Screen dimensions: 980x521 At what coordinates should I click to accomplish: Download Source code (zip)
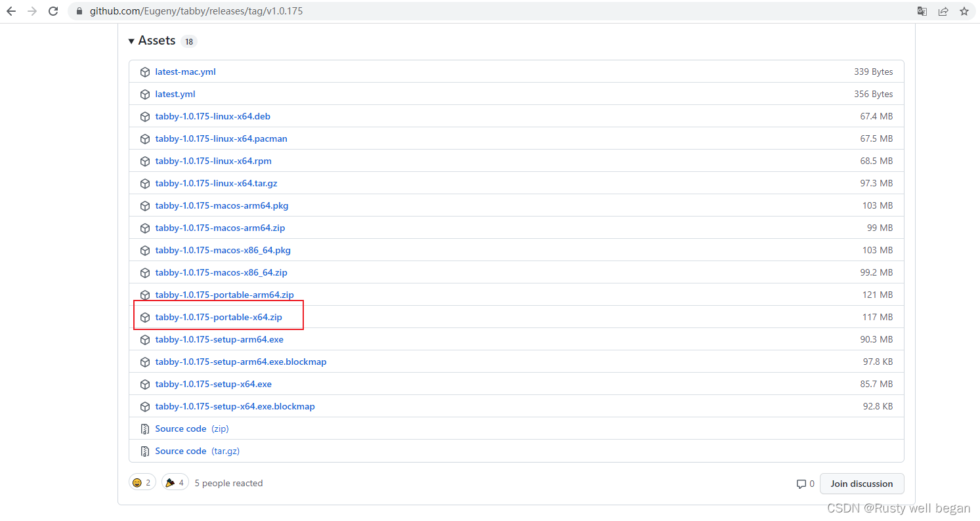(x=192, y=428)
